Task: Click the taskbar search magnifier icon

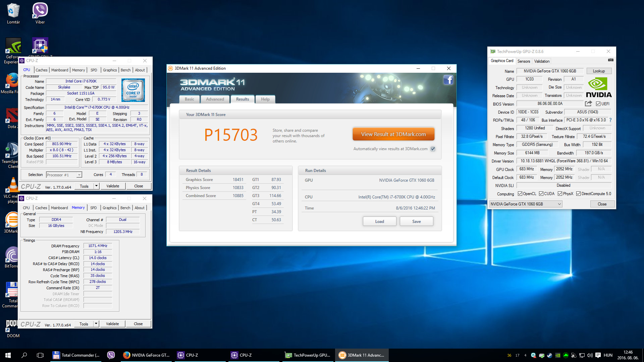Action: [x=24, y=355]
